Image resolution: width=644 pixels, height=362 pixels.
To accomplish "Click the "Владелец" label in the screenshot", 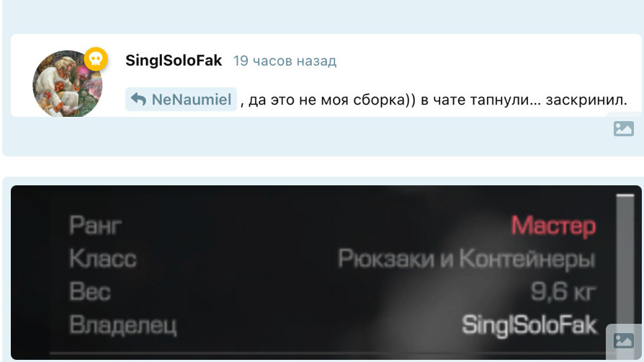I will (122, 325).
